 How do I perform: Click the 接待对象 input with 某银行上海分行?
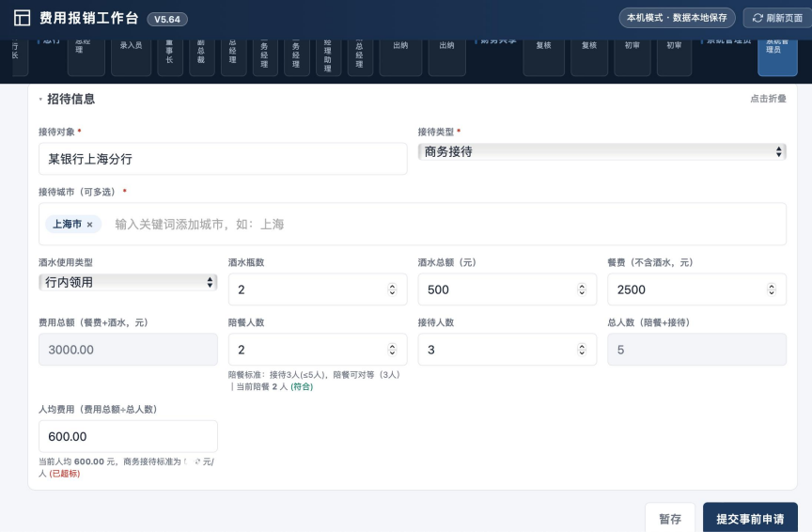point(223,159)
